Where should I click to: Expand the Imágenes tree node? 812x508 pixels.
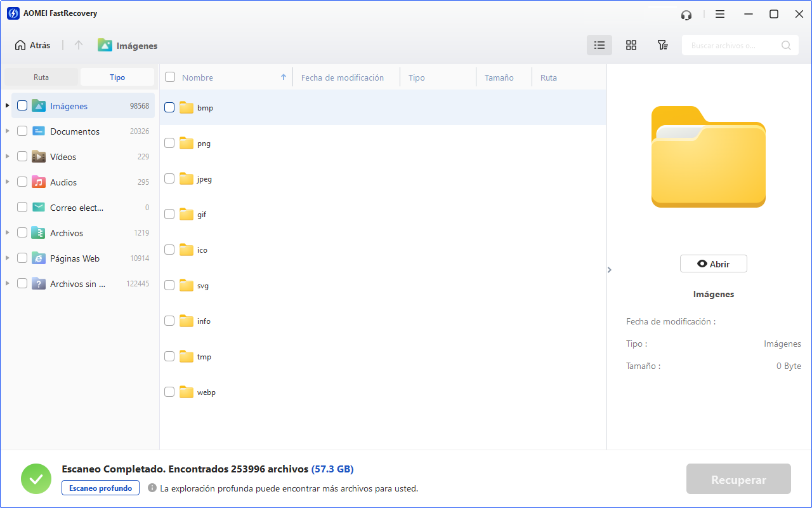click(x=7, y=106)
